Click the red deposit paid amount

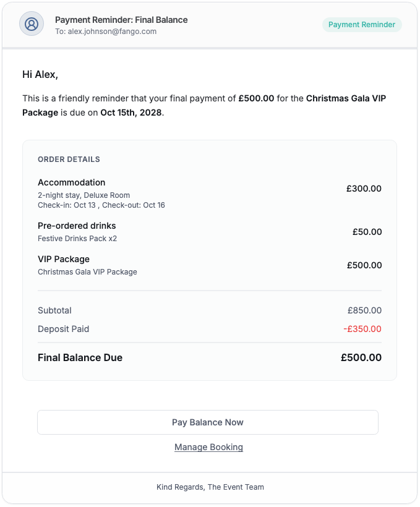click(x=362, y=329)
